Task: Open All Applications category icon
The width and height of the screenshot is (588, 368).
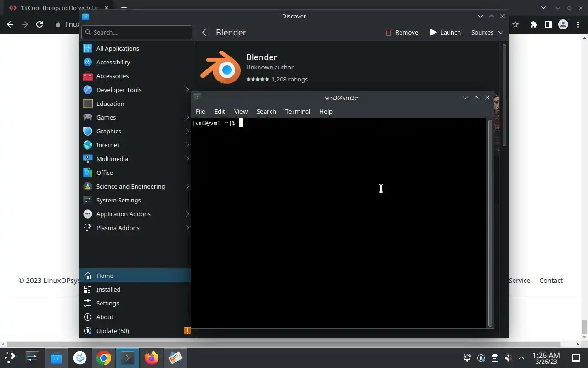Action: (88, 48)
